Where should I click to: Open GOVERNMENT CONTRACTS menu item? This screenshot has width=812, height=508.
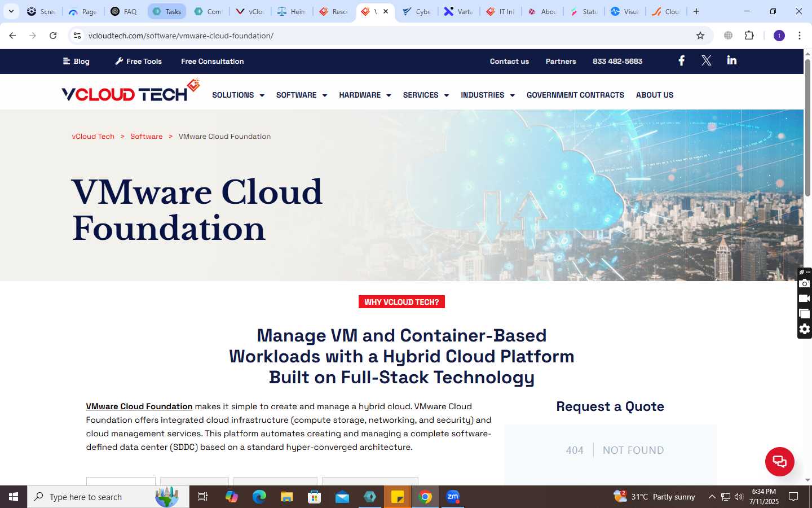click(575, 95)
